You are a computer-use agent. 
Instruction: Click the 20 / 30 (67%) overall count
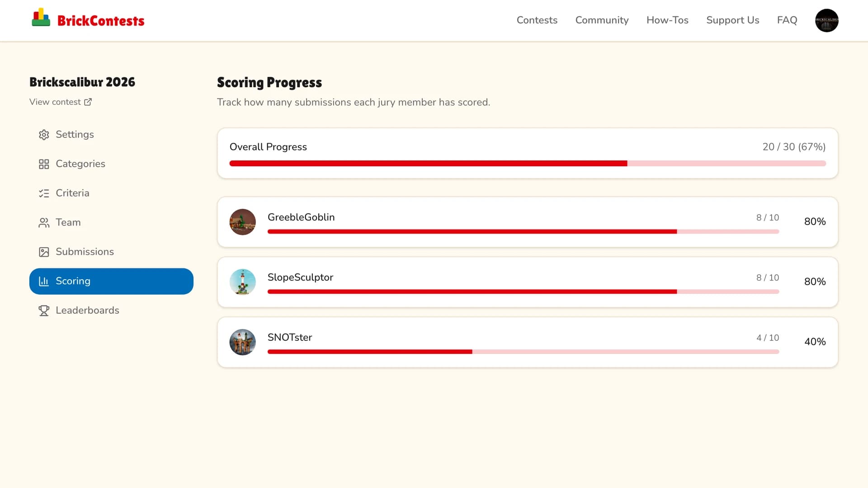tap(794, 147)
